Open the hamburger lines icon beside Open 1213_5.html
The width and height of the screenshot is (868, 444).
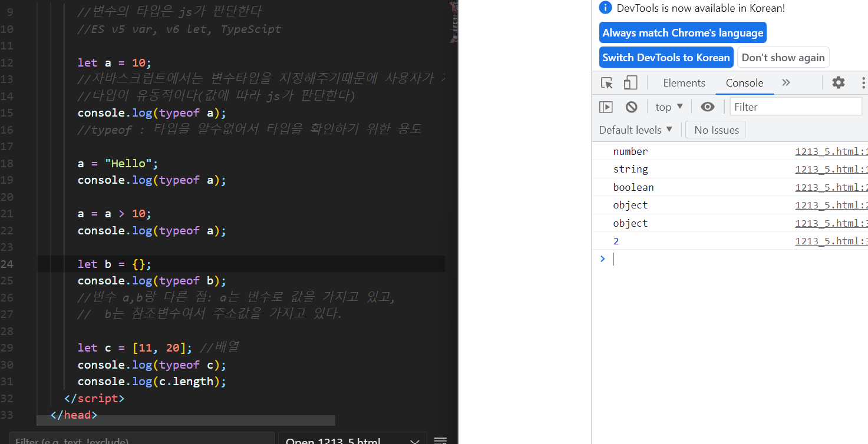click(x=440, y=440)
